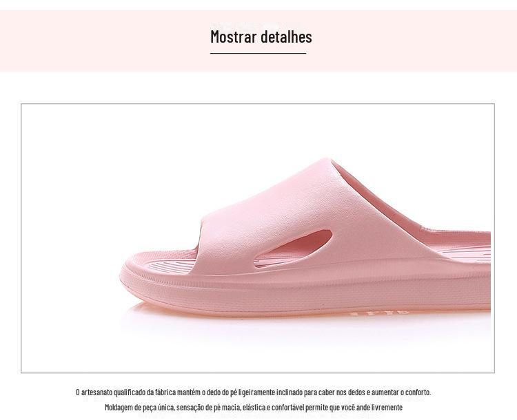Click the "Mostrar detalhes" heading
This screenshot has height=420, width=517.
point(261,36)
